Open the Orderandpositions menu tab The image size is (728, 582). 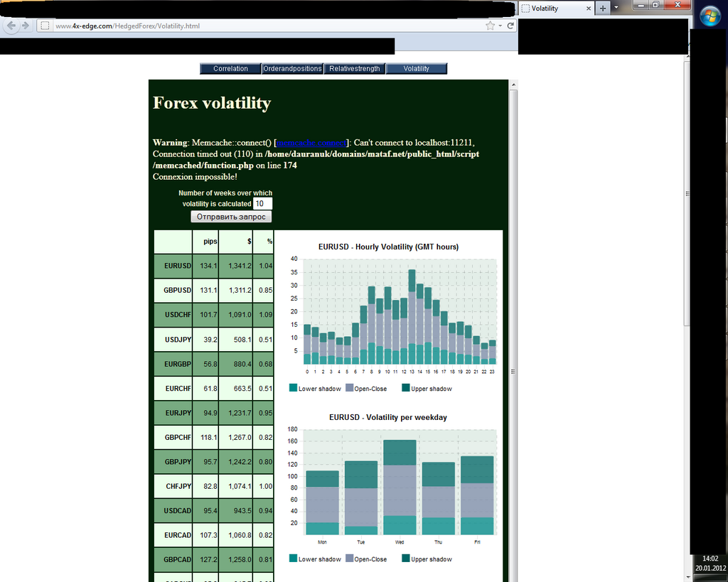click(292, 69)
